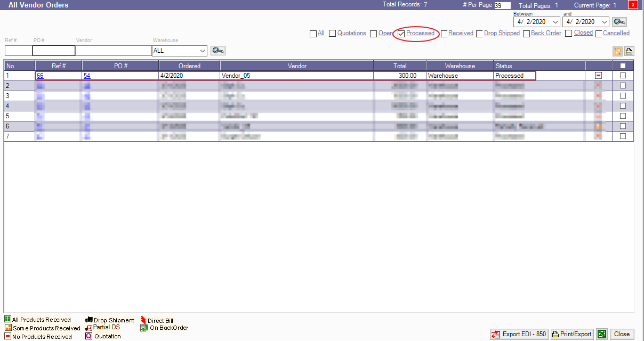Expand the end date picker dropdown
Image resolution: width=644 pixels, height=341 pixels.
[604, 22]
